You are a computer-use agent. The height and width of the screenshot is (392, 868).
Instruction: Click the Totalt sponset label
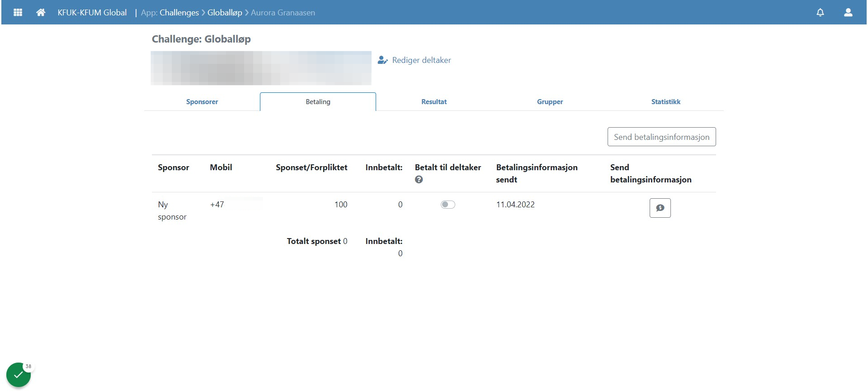314,241
